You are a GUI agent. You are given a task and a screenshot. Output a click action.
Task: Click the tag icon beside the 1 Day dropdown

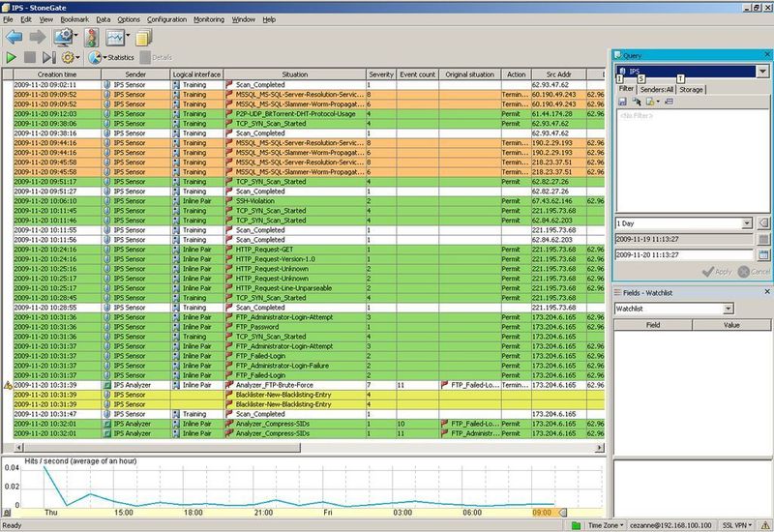[x=762, y=223]
